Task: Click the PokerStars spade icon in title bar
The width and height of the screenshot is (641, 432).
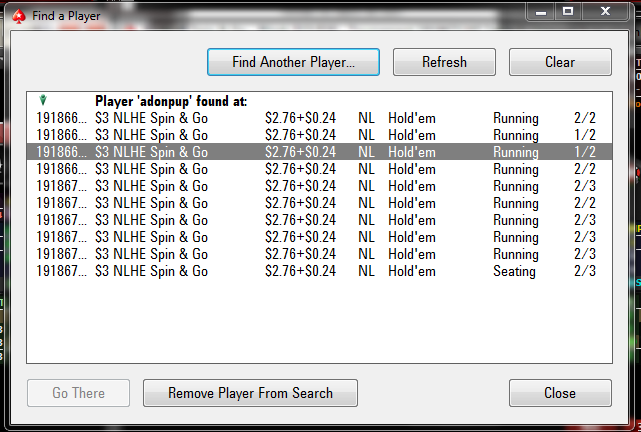Action: coord(18,16)
